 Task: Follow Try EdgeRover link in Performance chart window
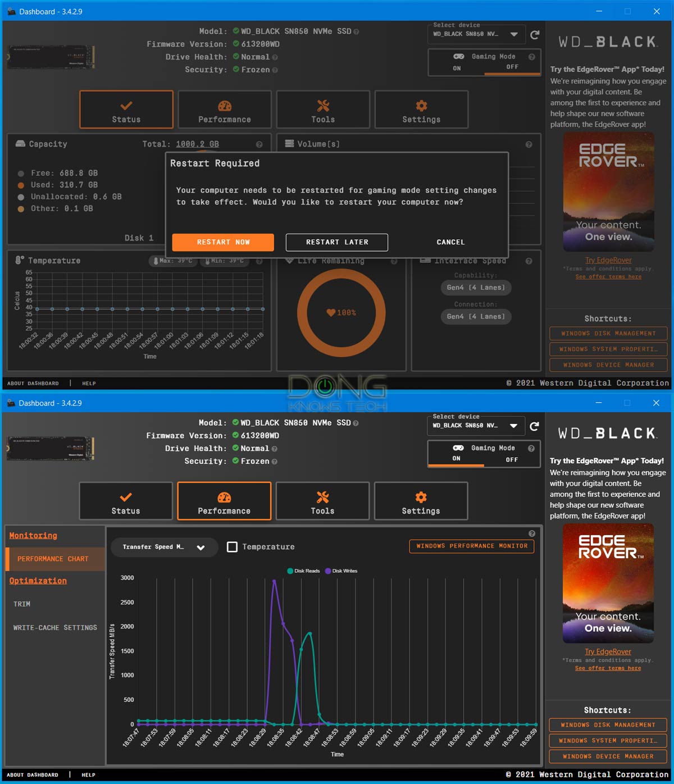(x=608, y=652)
